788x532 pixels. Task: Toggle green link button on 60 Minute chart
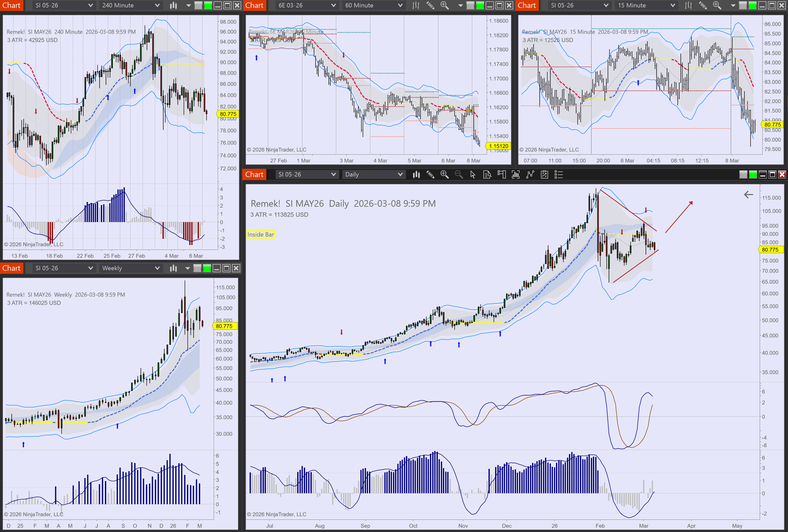(x=480, y=5)
